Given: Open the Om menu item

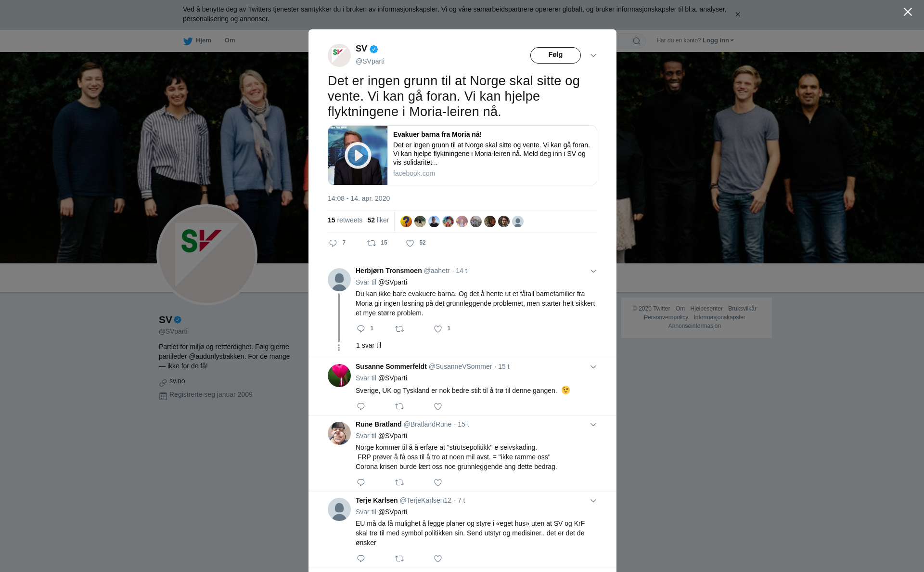Looking at the screenshot, I should 230,40.
